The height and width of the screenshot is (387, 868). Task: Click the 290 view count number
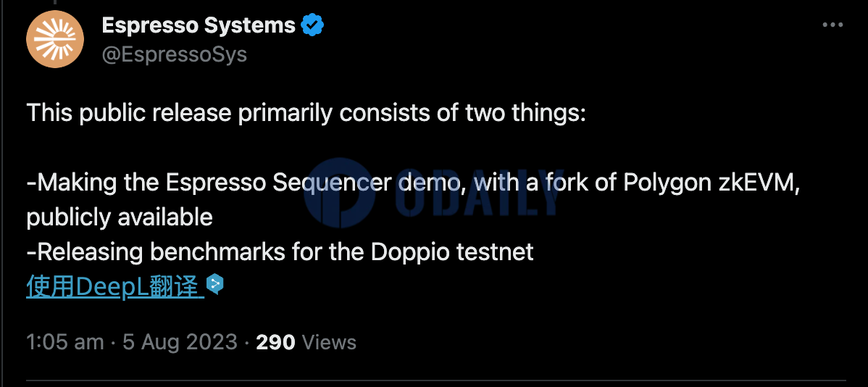[275, 342]
